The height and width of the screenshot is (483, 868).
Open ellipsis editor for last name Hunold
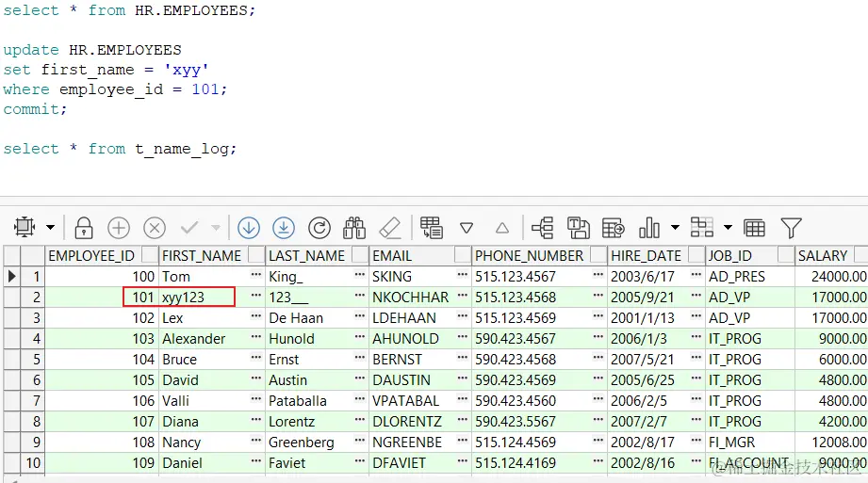360,337
